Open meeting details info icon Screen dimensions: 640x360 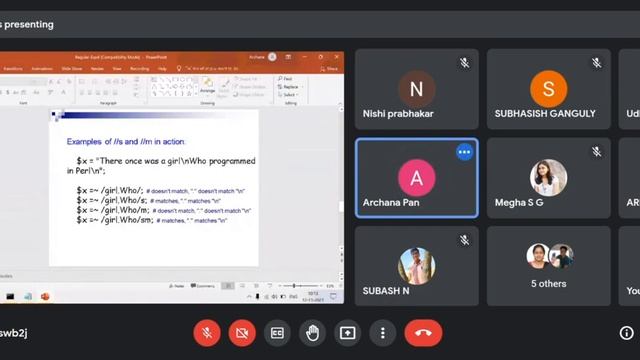pyautogui.click(x=626, y=333)
